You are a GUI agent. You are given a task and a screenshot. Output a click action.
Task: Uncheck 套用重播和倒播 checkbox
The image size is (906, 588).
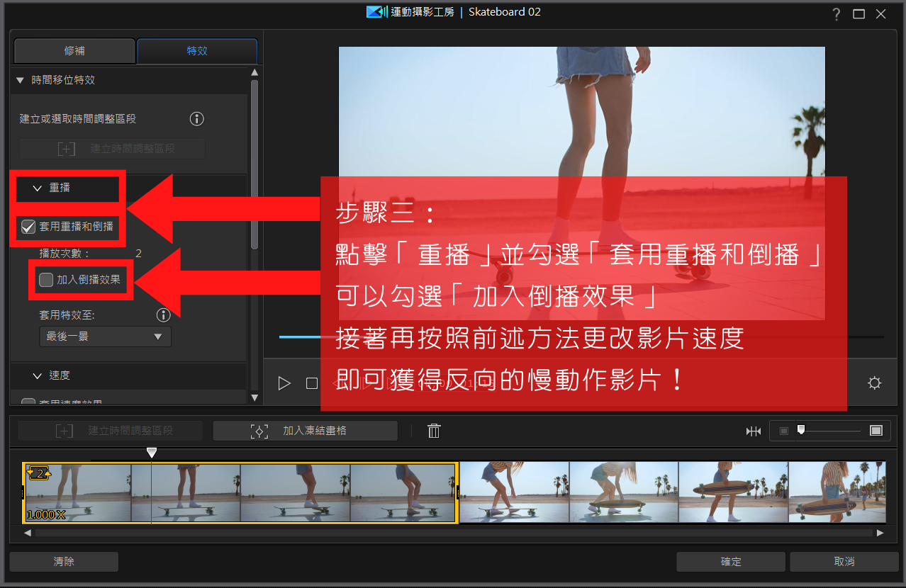(28, 227)
